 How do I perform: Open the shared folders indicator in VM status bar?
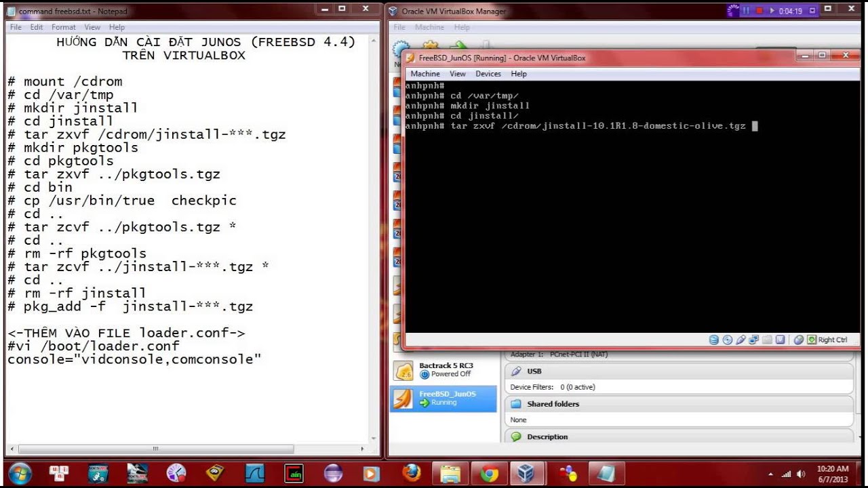pyautogui.click(x=767, y=340)
